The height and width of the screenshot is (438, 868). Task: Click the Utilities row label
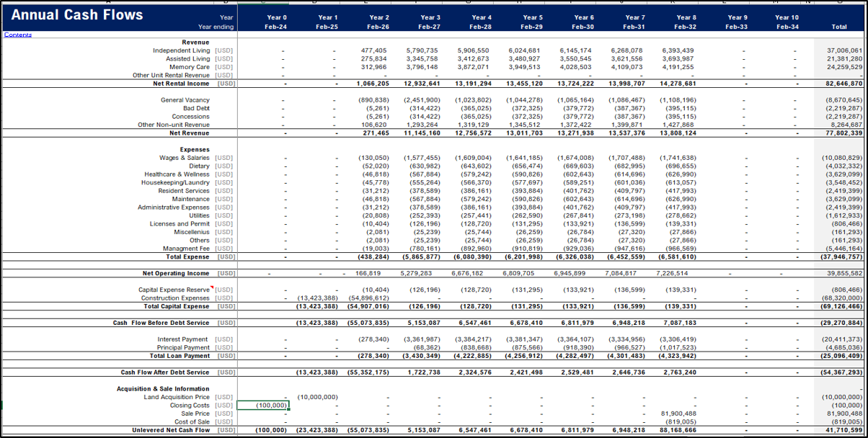200,215
